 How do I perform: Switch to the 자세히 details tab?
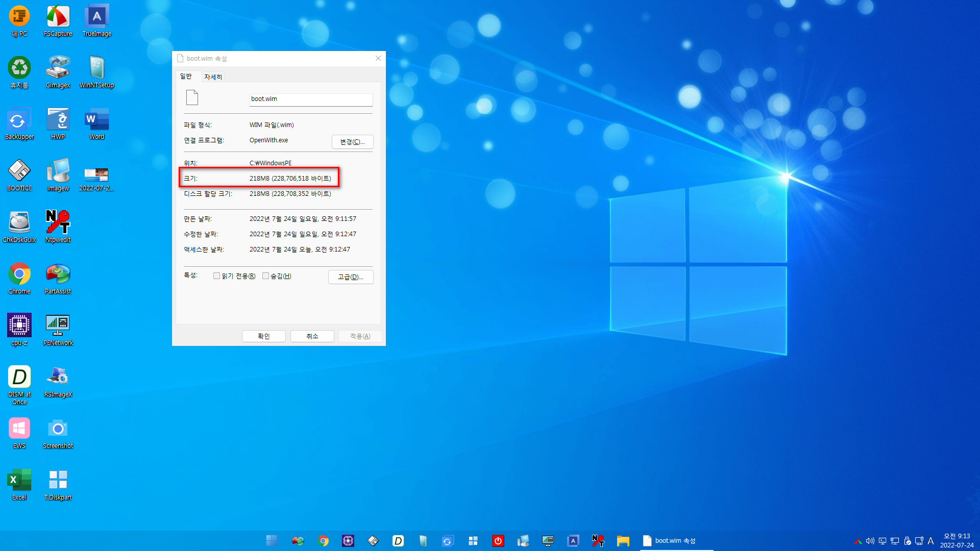coord(213,77)
